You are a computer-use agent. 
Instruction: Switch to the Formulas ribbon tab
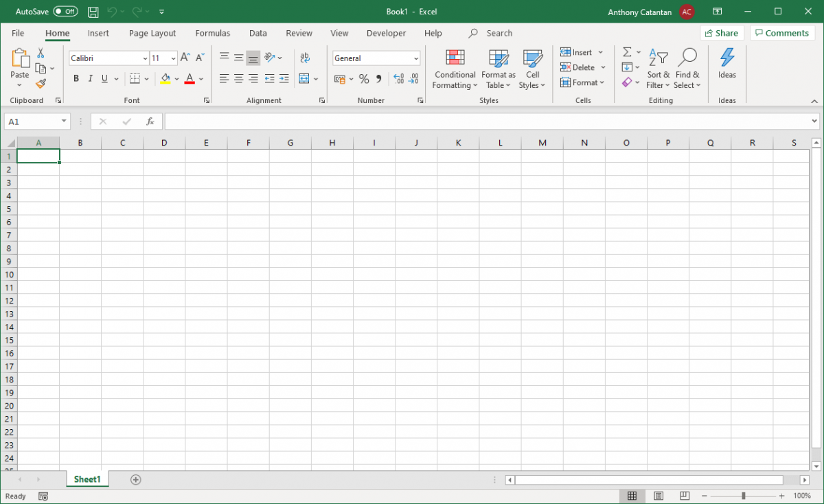212,33
